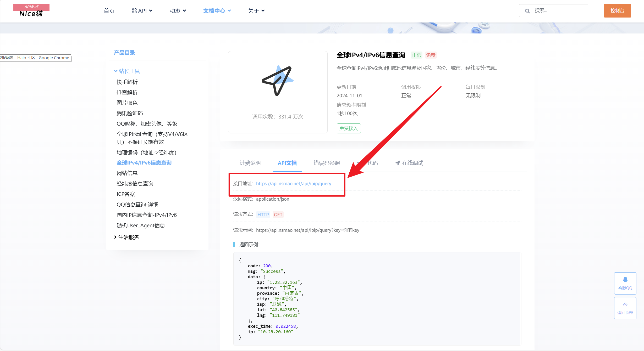The height and width of the screenshot is (351, 644).
Task: Collapse the data node in JSON example
Action: point(245,277)
